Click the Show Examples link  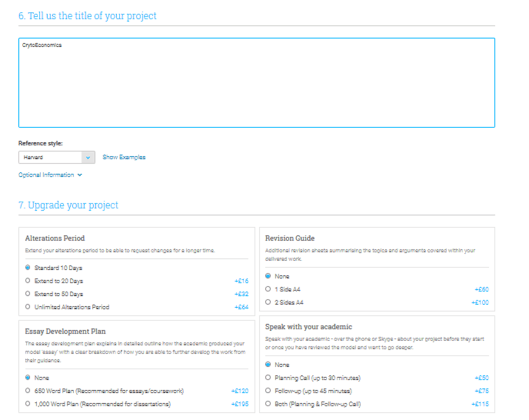point(124,157)
